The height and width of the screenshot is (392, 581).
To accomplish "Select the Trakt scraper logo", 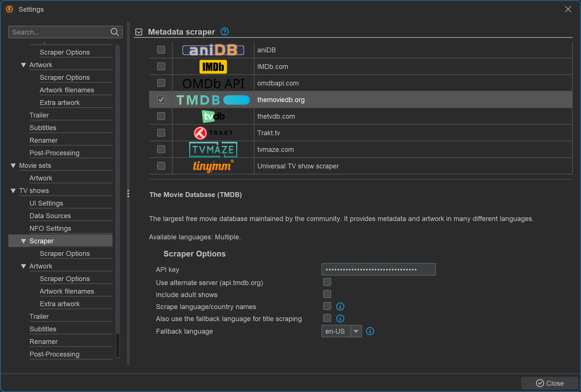I will 213,133.
